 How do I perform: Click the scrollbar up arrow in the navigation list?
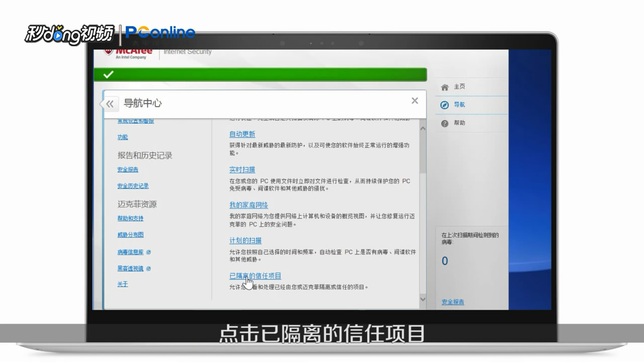(x=423, y=129)
